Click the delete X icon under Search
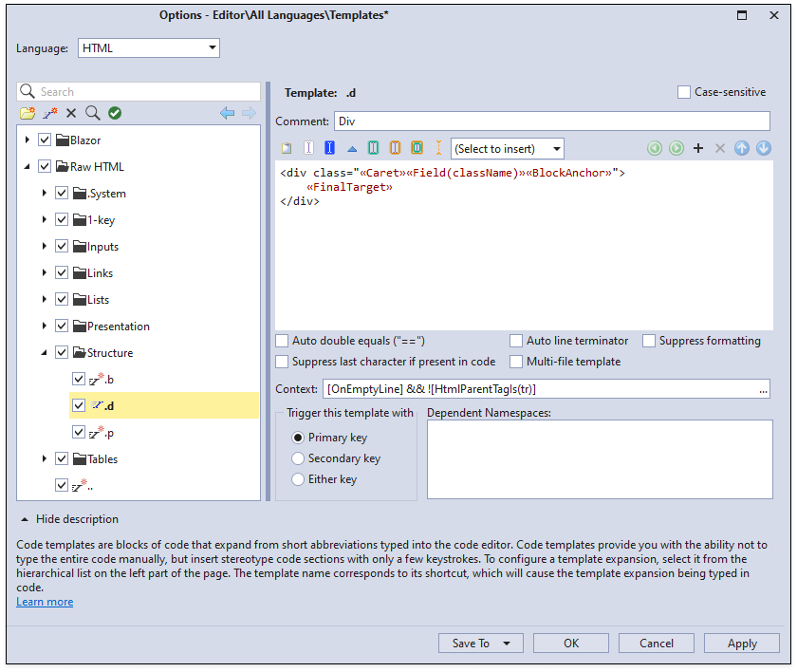Image resolution: width=797 pixels, height=672 pixels. 71,113
